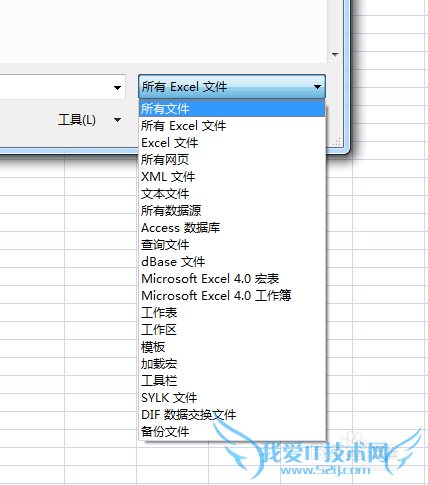The width and height of the screenshot is (428, 485).
Task: Open the 工具(L) menu button
Action: coord(77,120)
